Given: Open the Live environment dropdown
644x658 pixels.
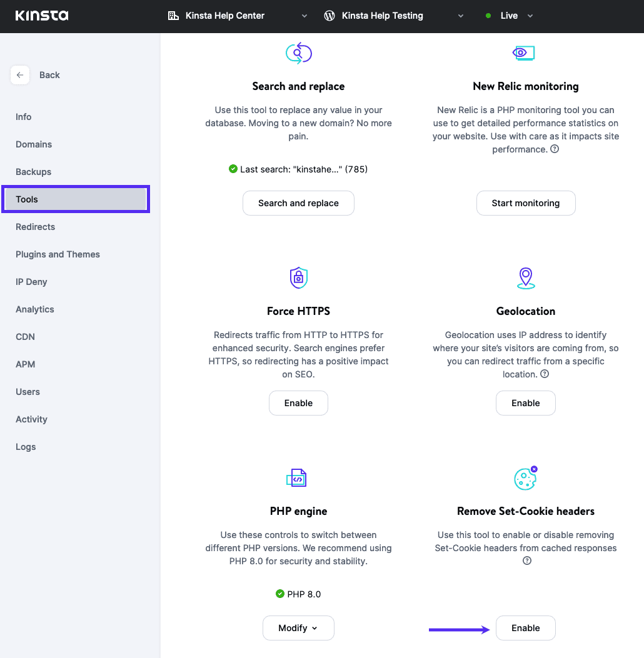Looking at the screenshot, I should click(x=530, y=16).
